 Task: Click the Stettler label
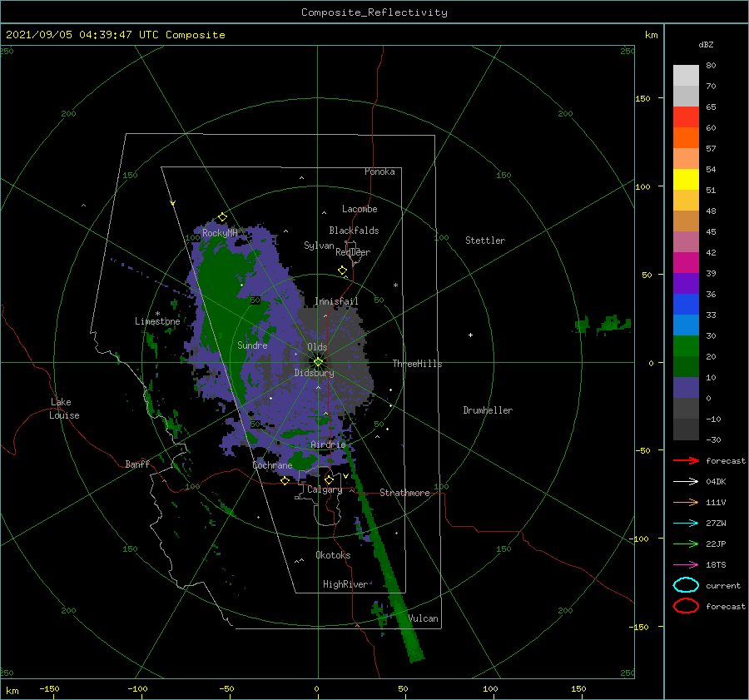click(485, 241)
